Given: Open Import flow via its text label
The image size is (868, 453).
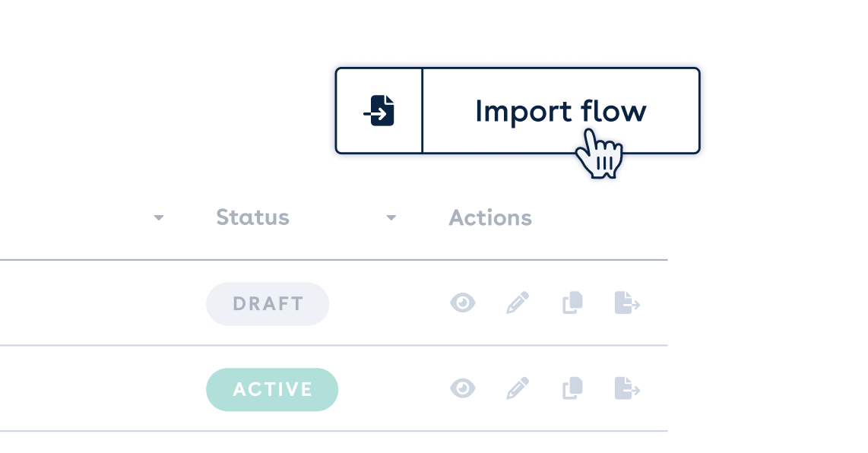Looking at the screenshot, I should 562,110.
